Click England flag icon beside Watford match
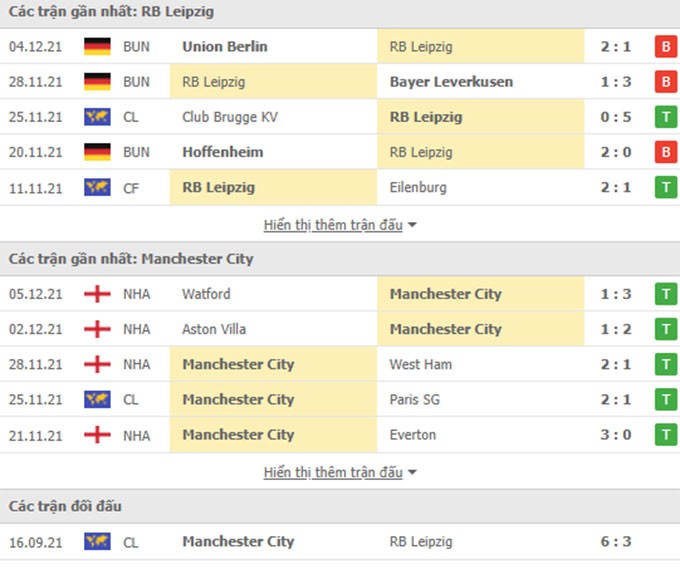The image size is (680, 579). 97,294
